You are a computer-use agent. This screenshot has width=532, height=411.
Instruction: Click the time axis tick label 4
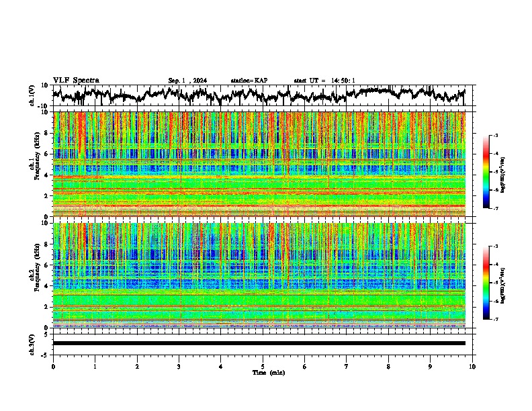pyautogui.click(x=221, y=367)
